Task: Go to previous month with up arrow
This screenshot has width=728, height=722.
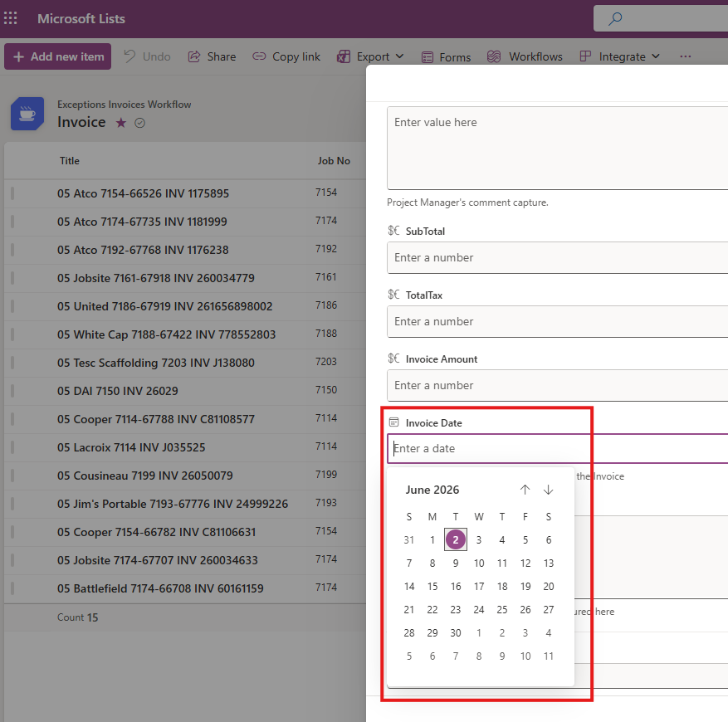Action: (x=525, y=490)
